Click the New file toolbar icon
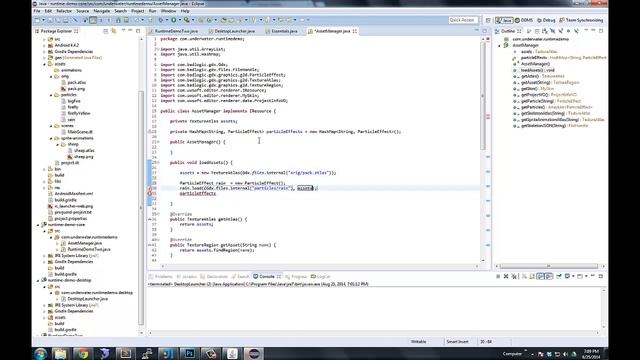 37,20
